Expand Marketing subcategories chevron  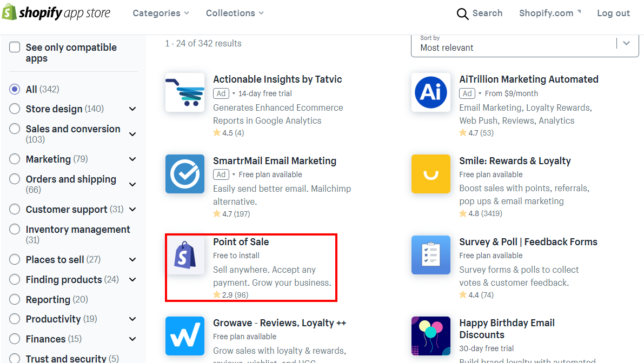point(132,159)
